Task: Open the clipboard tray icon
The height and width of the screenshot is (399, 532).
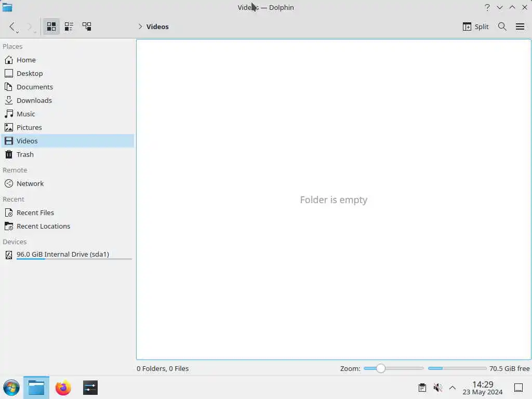Action: tap(422, 388)
